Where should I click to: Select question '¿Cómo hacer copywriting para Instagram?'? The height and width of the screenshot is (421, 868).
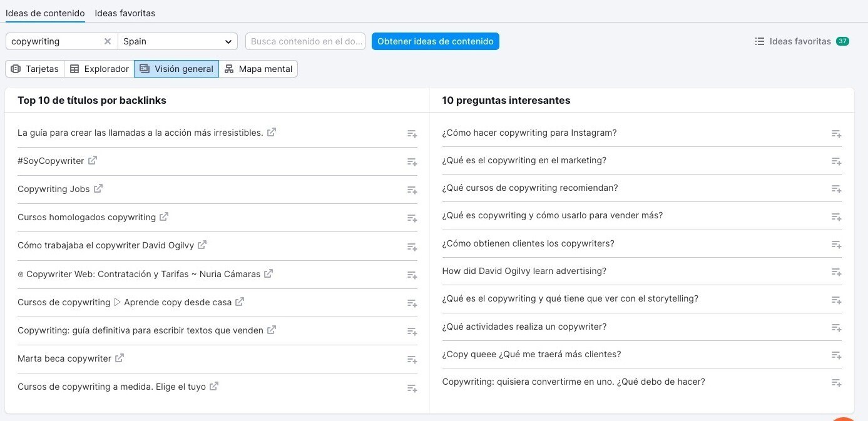(x=529, y=133)
